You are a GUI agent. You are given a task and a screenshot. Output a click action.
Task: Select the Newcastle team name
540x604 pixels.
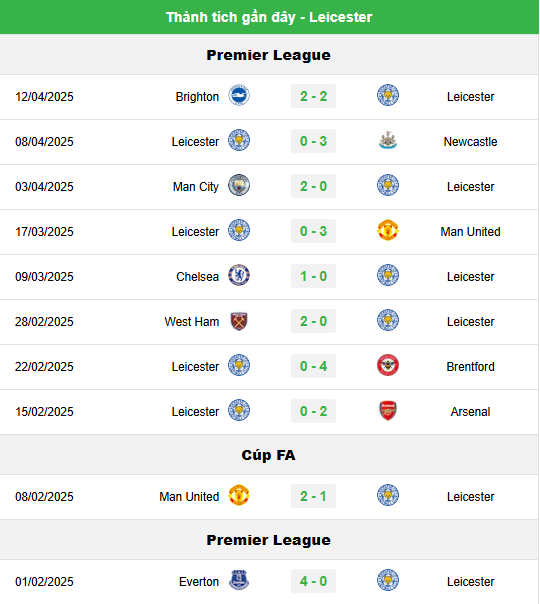click(470, 142)
